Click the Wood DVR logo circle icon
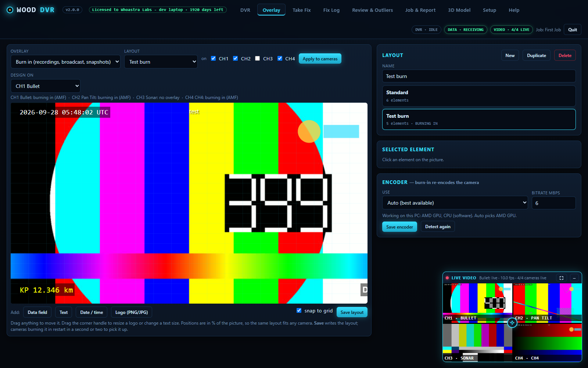This screenshot has height=368, width=588. [x=10, y=10]
